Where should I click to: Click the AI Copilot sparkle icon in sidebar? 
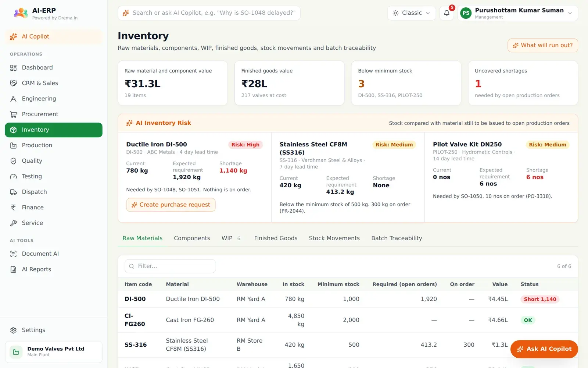(x=14, y=36)
